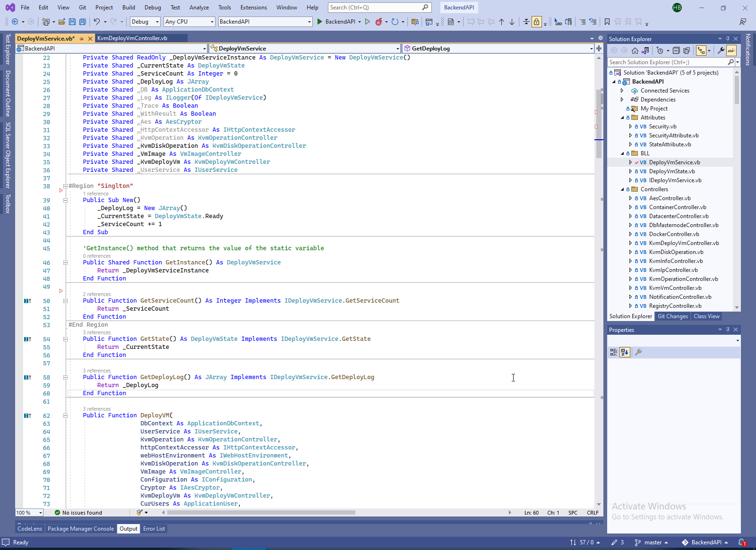Click Collapse All in Solution Explorer toolbar

pyautogui.click(x=676, y=51)
